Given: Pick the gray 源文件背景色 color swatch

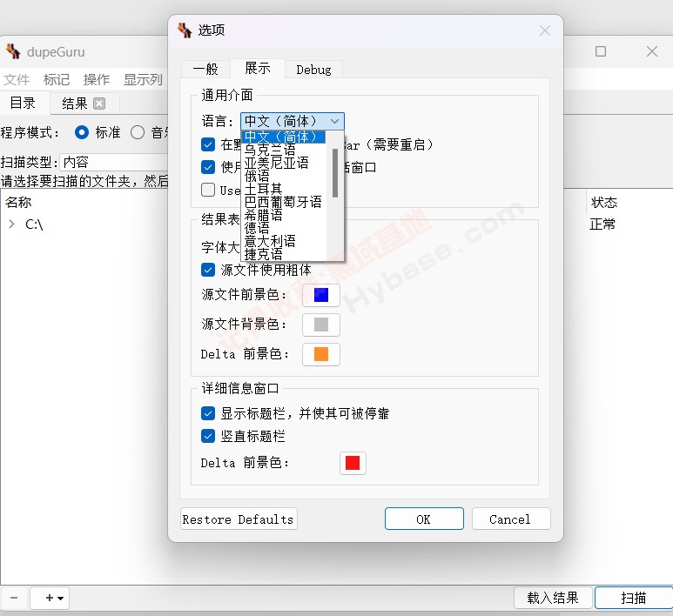Looking at the screenshot, I should [x=321, y=325].
